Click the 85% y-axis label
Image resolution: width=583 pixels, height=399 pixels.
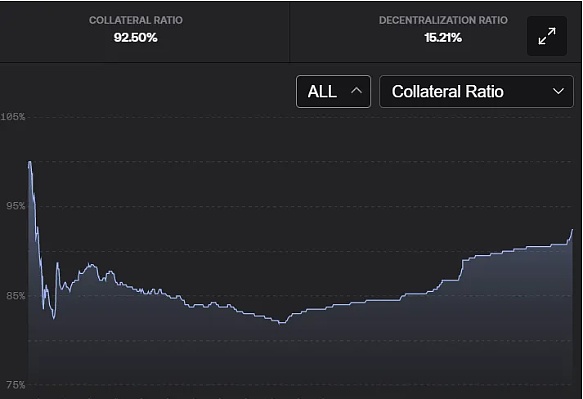point(16,296)
